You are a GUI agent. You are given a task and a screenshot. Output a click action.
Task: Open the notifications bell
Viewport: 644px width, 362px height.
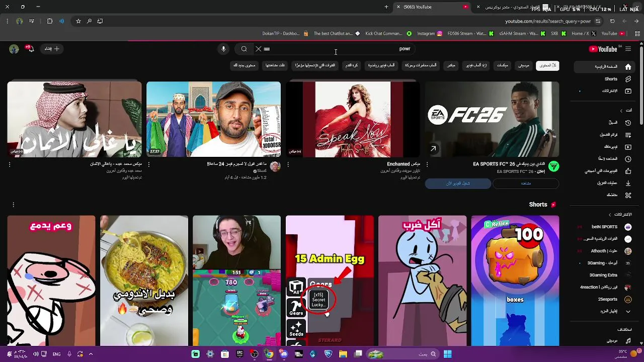[30, 49]
